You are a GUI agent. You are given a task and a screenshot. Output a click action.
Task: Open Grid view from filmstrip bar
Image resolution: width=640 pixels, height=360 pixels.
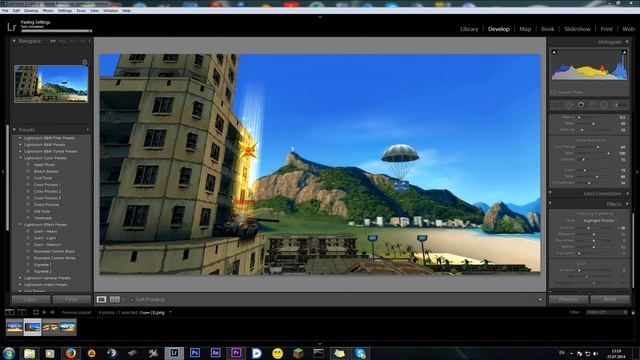coord(36,312)
